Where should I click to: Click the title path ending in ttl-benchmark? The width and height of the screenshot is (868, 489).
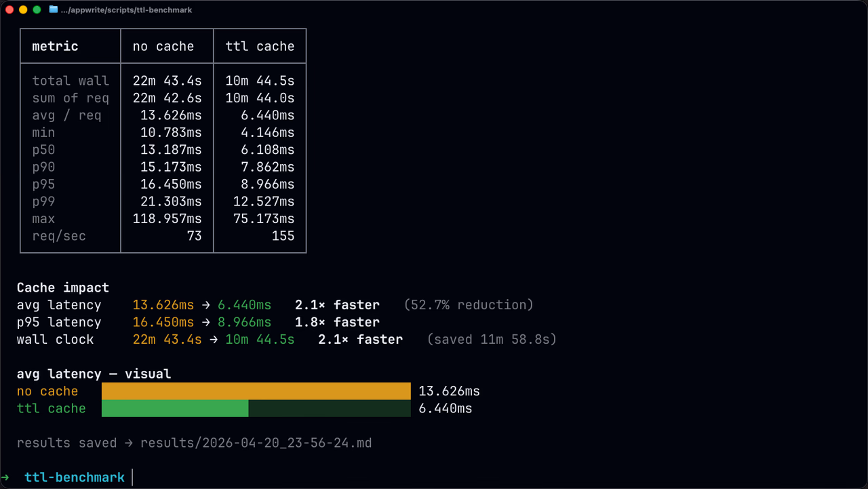126,10
